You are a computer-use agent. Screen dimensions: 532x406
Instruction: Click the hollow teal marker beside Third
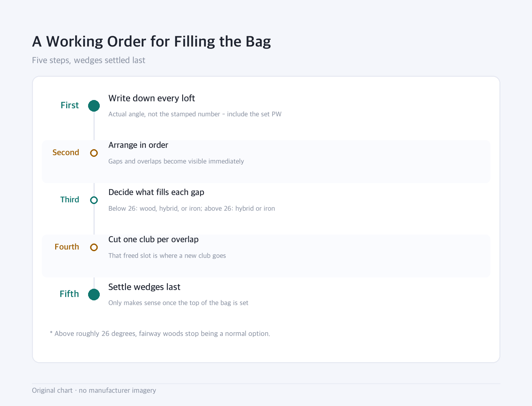coord(94,200)
